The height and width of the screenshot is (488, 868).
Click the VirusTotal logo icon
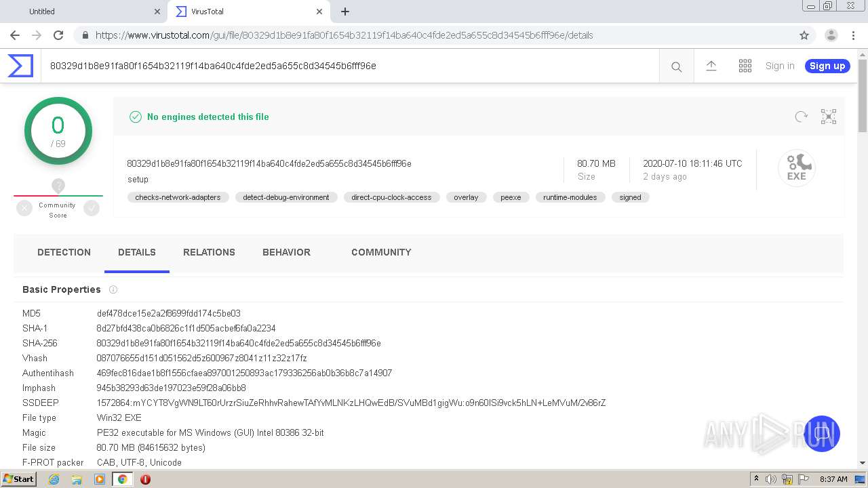click(x=20, y=66)
